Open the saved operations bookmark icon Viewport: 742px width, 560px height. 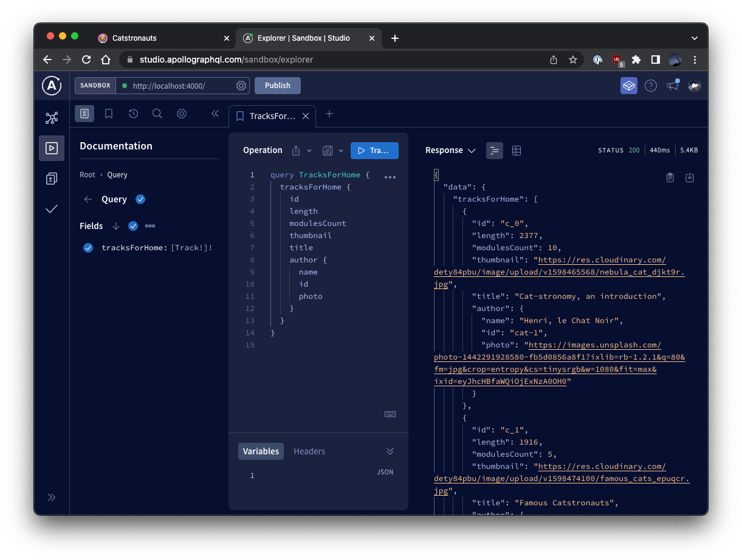coord(109,114)
